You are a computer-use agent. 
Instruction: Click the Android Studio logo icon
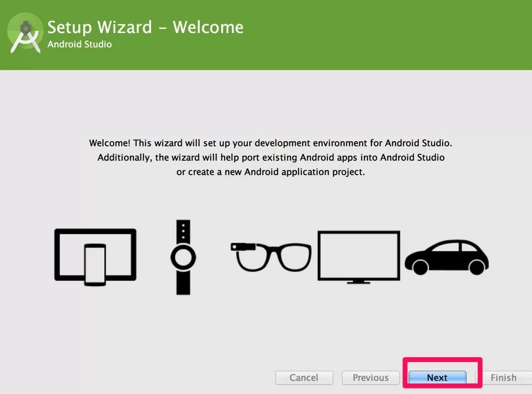(26, 33)
